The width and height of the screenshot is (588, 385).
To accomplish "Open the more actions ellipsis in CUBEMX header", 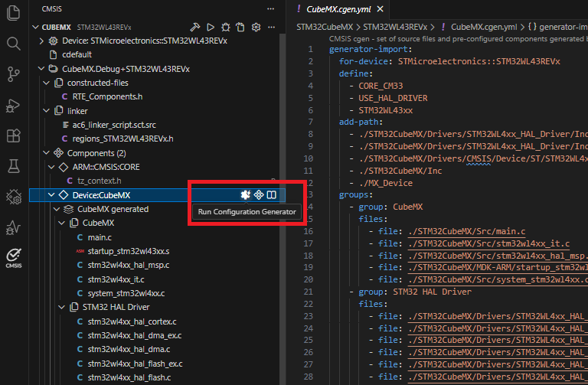I will [271, 27].
